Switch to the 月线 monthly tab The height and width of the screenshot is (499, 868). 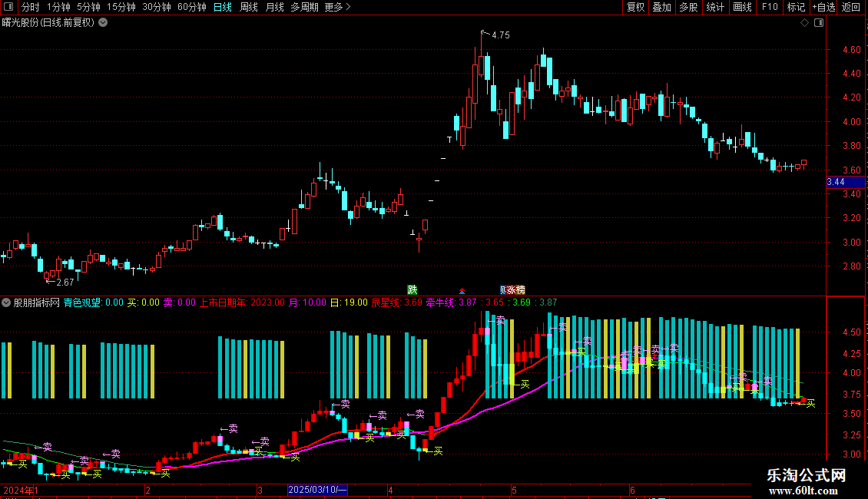click(274, 7)
